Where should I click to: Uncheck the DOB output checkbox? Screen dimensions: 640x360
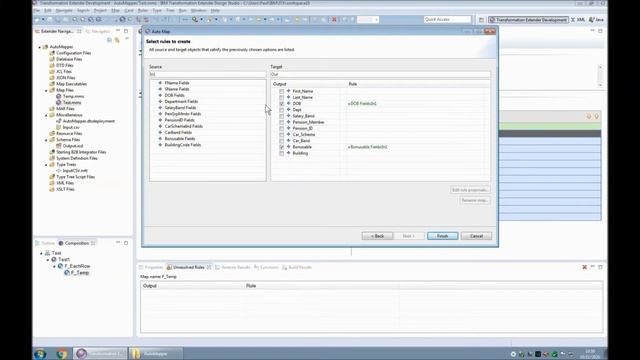click(282, 104)
